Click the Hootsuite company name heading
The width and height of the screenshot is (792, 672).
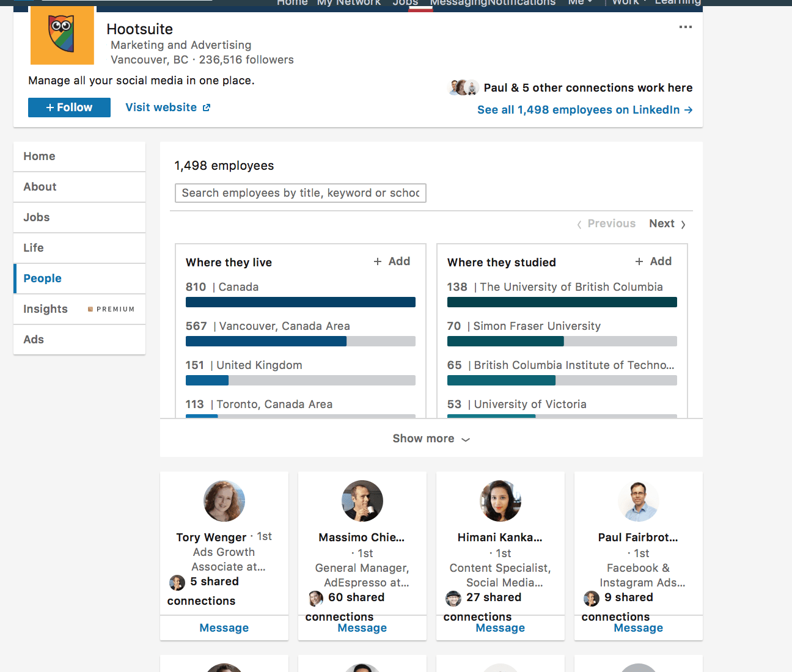(x=140, y=29)
